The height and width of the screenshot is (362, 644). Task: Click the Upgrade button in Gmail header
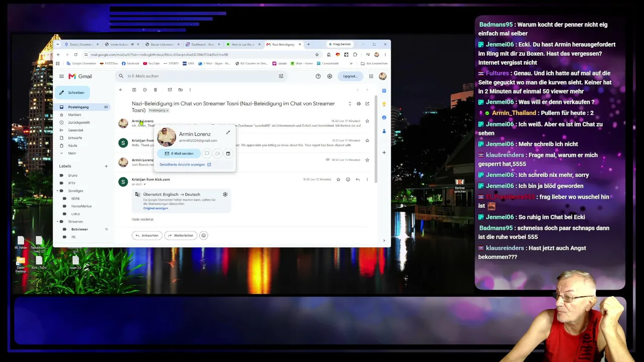[x=350, y=76]
